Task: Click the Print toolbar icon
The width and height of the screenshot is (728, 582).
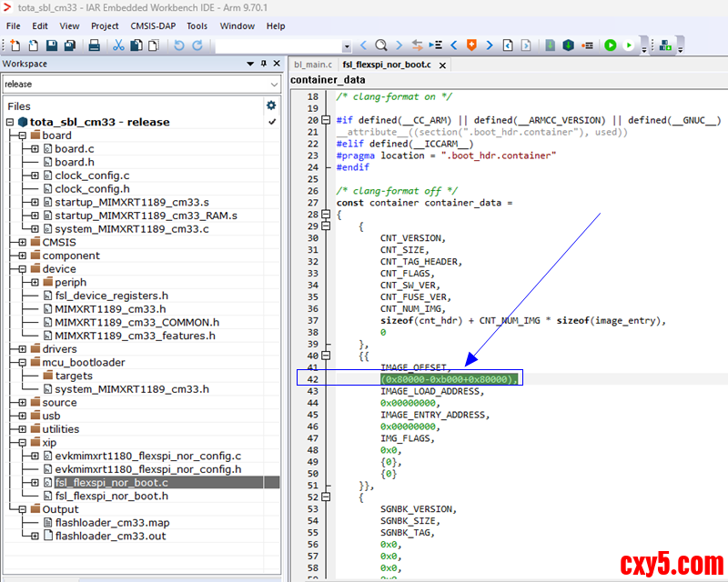Action: click(x=94, y=45)
